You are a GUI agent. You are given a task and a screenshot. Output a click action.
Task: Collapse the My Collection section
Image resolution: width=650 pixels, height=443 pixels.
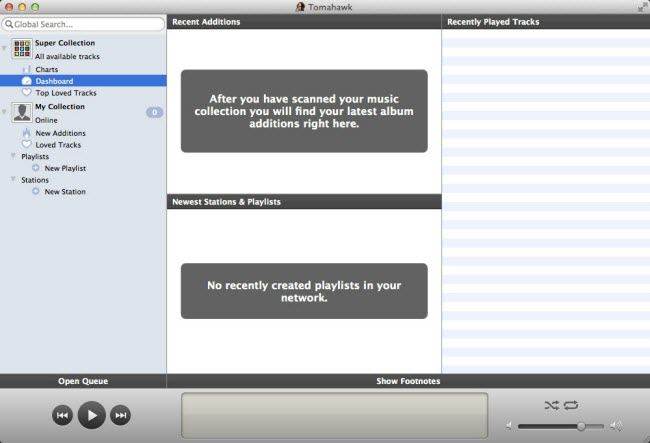click(x=4, y=111)
